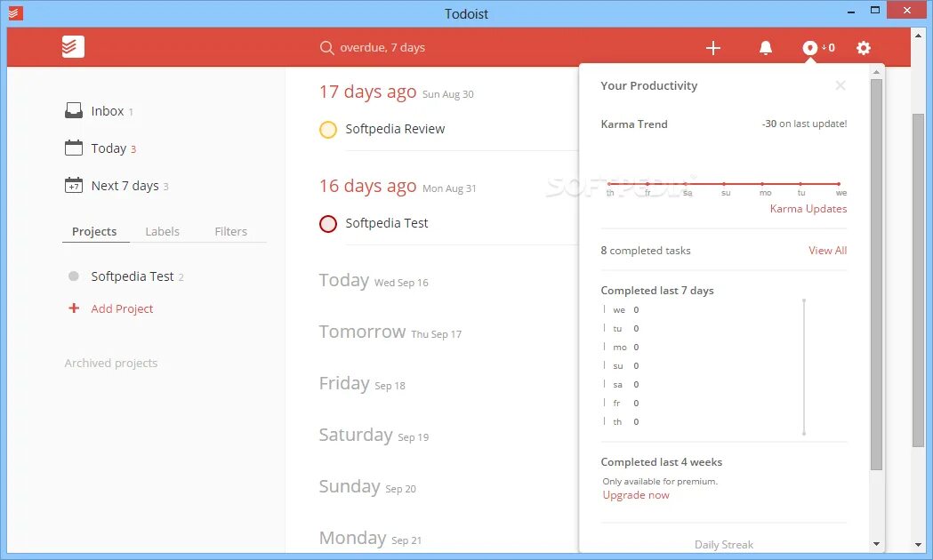Click productivity panel scroll up arrow
The height and width of the screenshot is (560, 933).
[x=876, y=71]
